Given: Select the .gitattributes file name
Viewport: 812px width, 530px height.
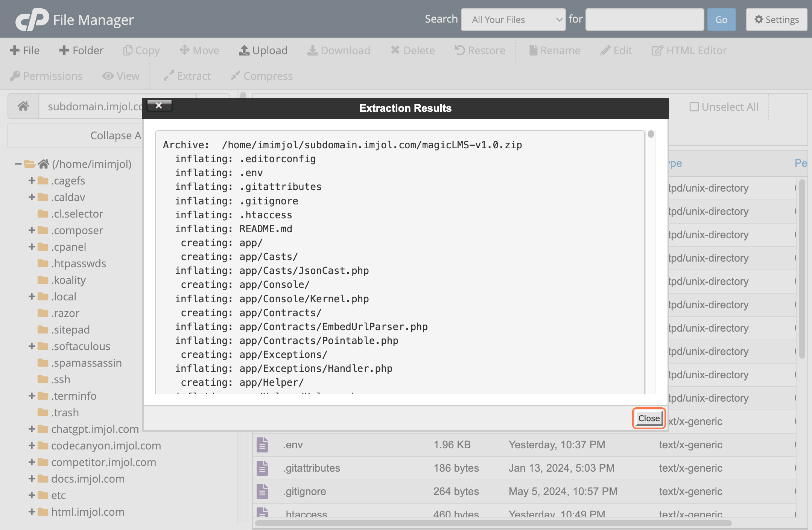Looking at the screenshot, I should click(x=312, y=468).
